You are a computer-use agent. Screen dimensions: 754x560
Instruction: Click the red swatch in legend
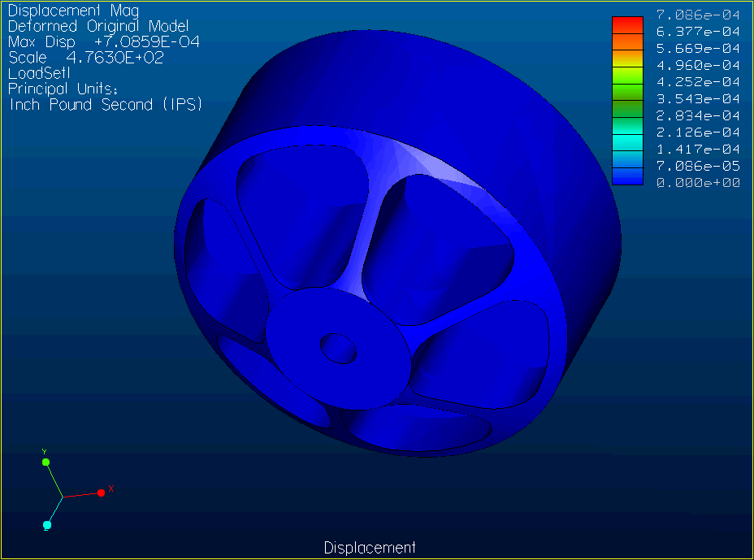coord(627,24)
